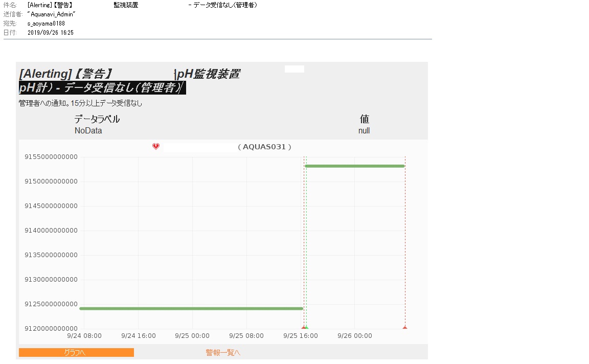Click the 値 column header
The image size is (589, 364).
[365, 119]
